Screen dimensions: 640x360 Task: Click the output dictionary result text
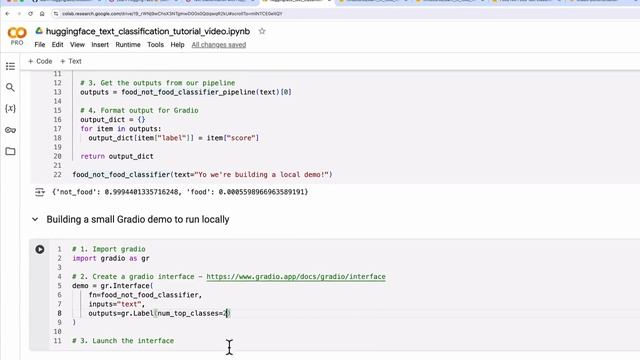point(180,192)
